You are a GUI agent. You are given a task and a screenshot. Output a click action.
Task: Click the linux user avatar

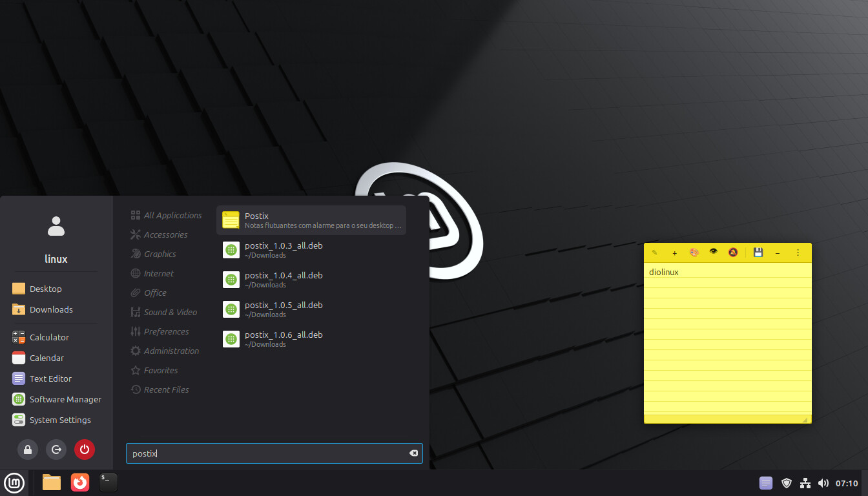pyautogui.click(x=56, y=226)
